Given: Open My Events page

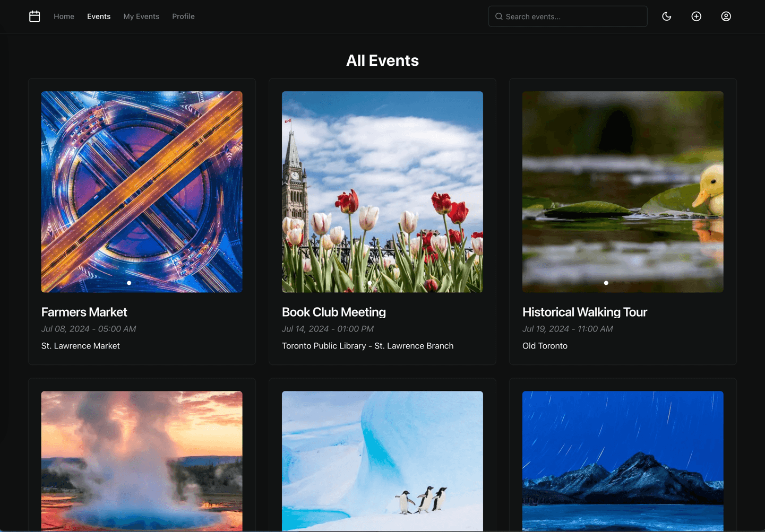Looking at the screenshot, I should [141, 16].
